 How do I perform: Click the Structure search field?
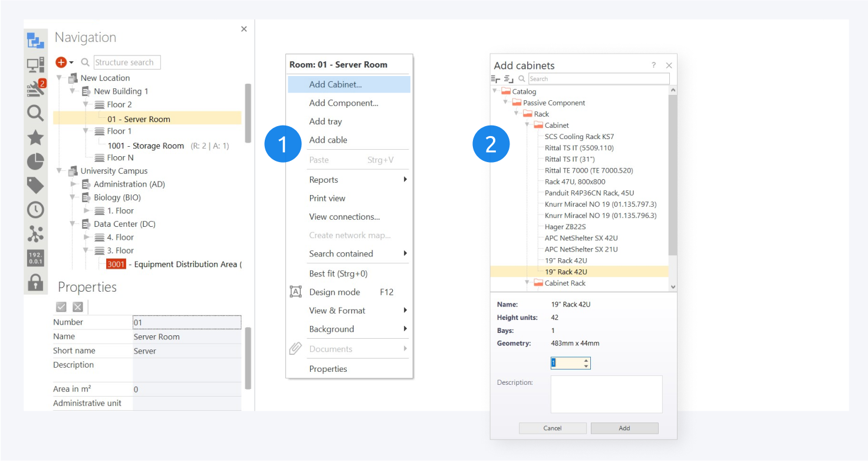click(x=127, y=62)
